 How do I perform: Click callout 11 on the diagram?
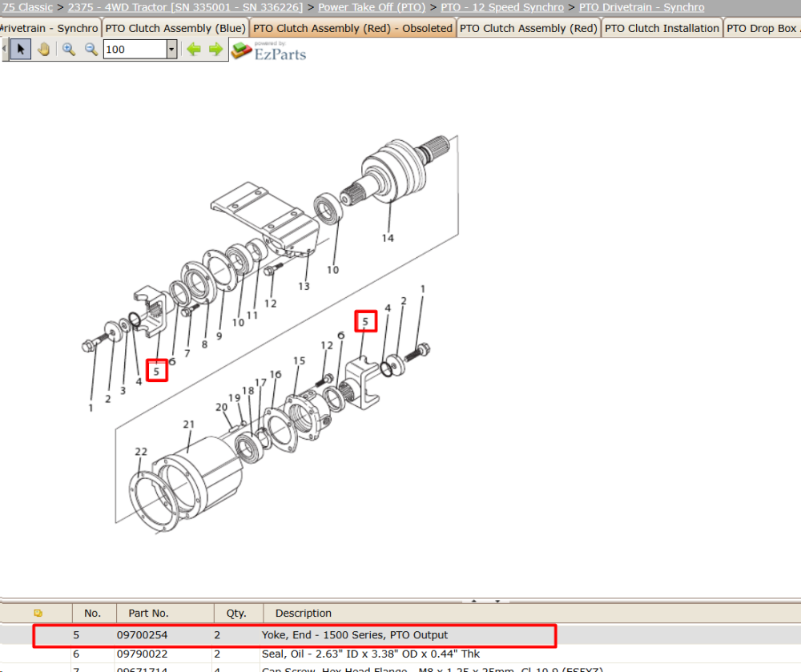click(252, 316)
